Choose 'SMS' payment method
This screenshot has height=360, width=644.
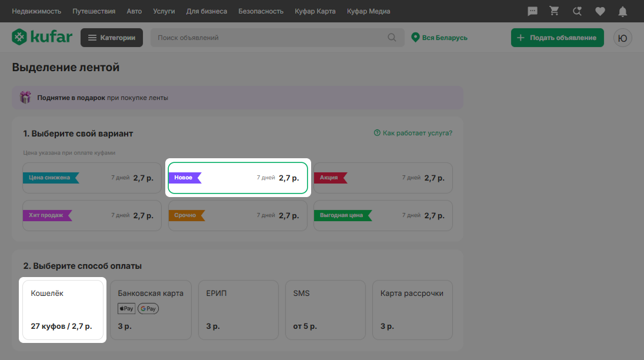325,310
